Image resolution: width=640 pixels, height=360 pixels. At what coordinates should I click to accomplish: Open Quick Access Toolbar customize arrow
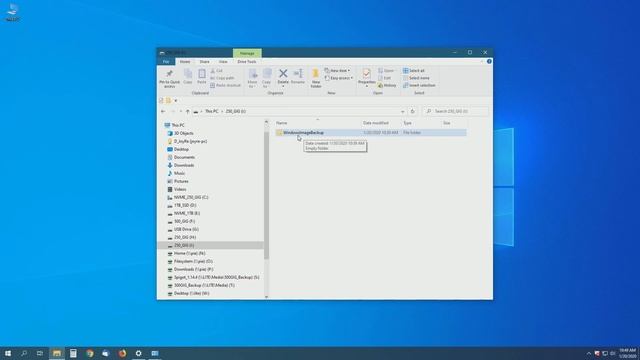pyautogui.click(x=176, y=101)
